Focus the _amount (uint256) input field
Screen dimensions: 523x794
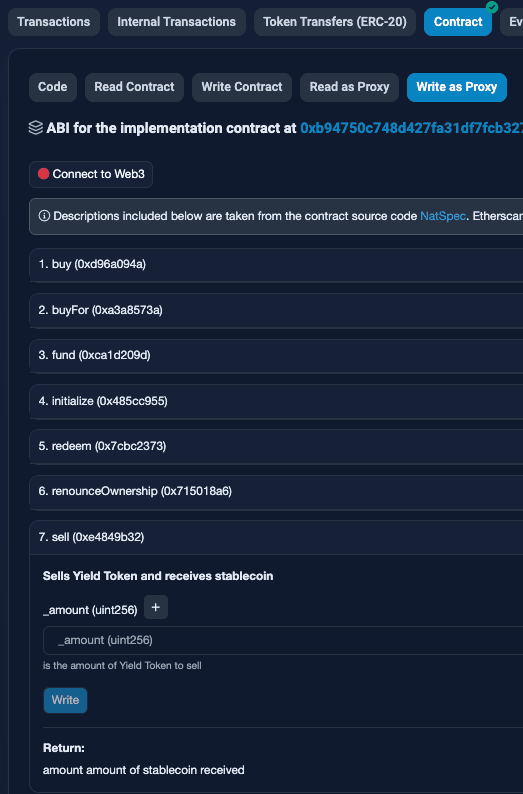(283, 641)
